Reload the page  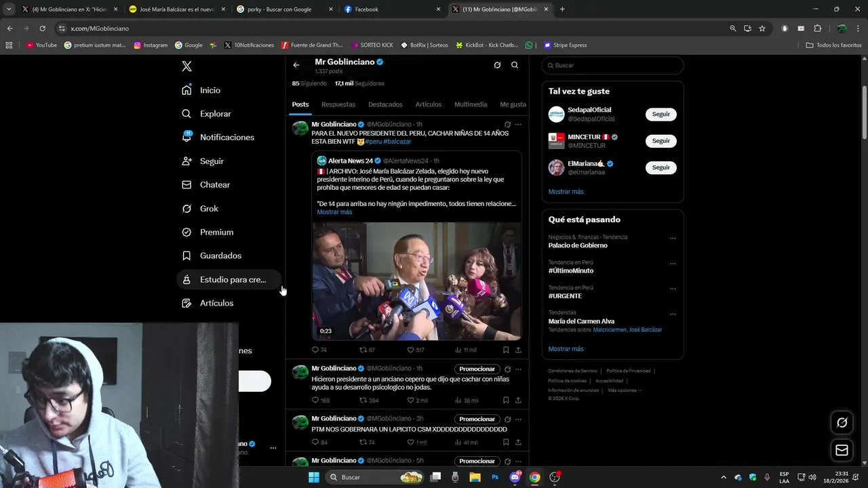point(42,28)
